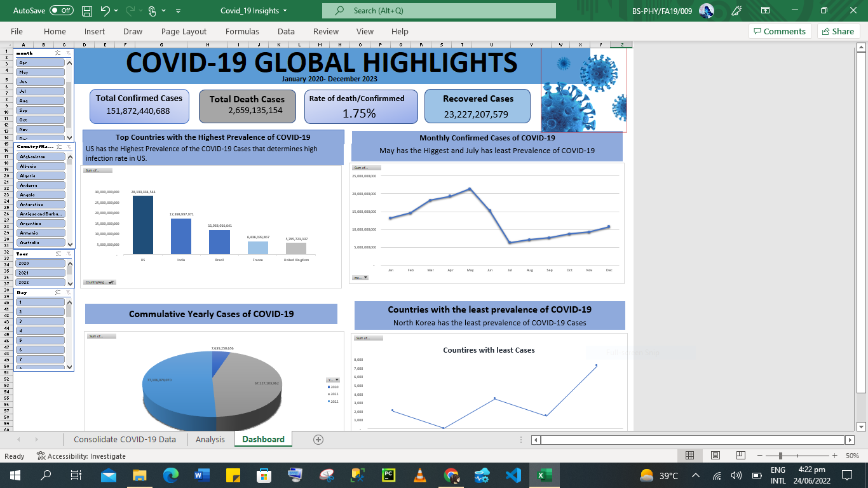Select Jun in the month slicer
Viewport: 868px width, 488px height.
[41, 82]
